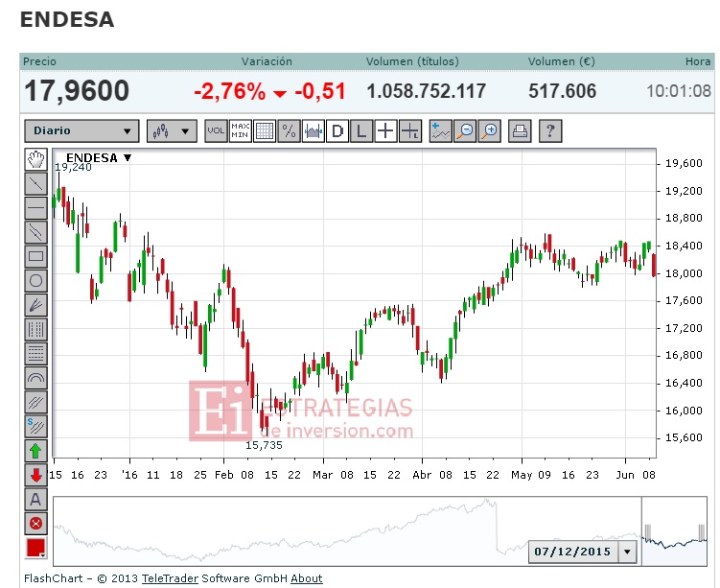Open the TeleTrader link
This screenshot has height=588, width=720.
click(x=170, y=578)
